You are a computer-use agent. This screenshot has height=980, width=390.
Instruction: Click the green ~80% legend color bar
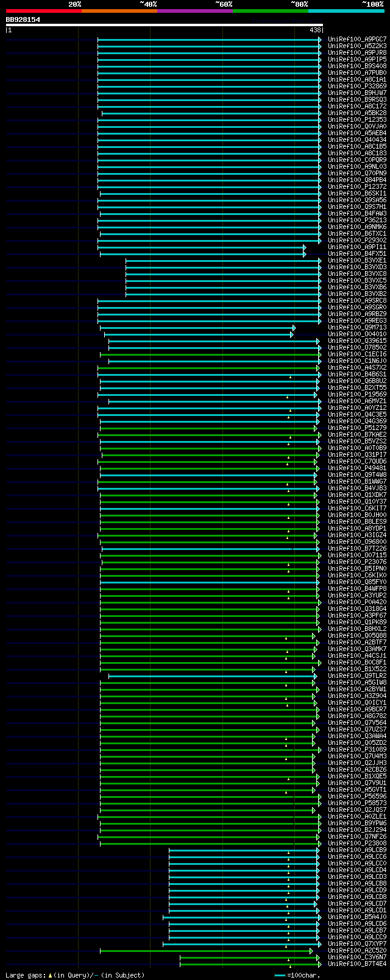tap(270, 11)
